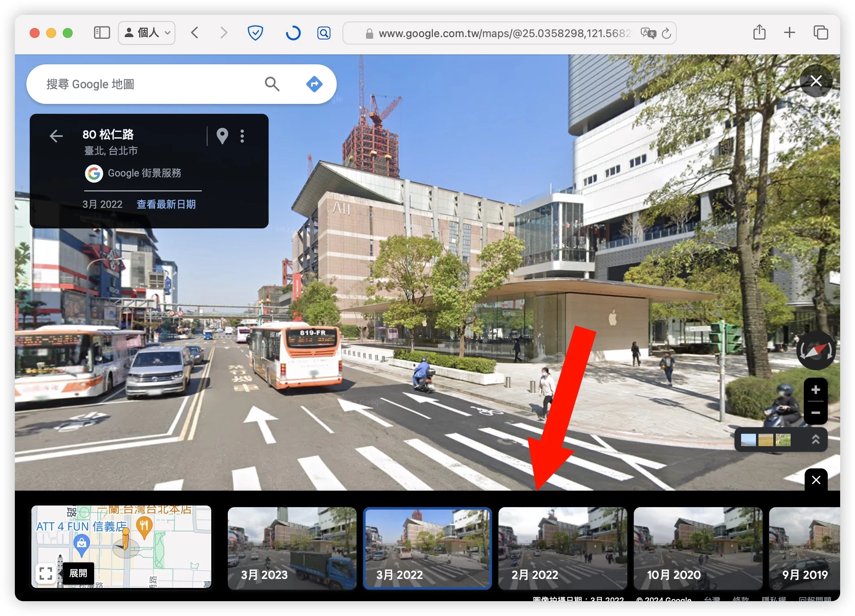Select the 3月 2023 imagery thumbnail

point(292,548)
